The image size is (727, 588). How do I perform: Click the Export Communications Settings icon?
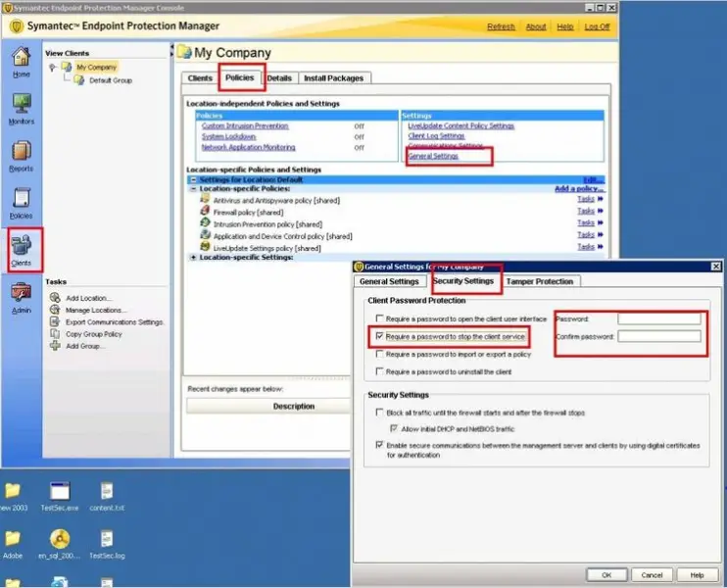click(55, 321)
